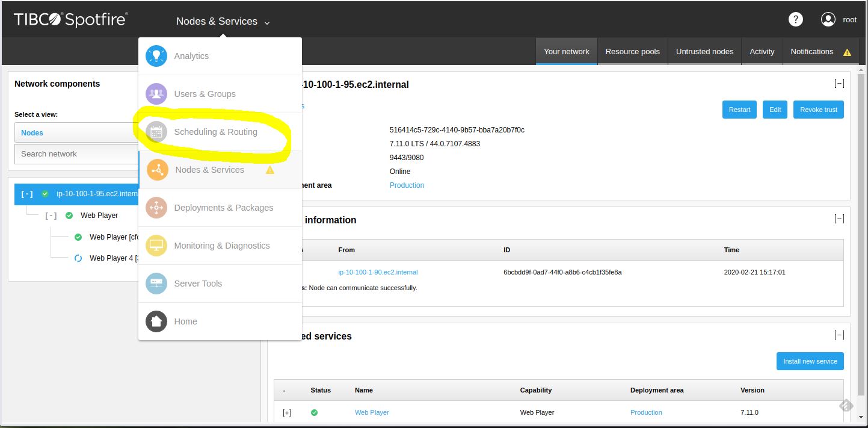Click the Search network input field
Image resolution: width=868 pixels, height=428 pixels.
(x=77, y=154)
